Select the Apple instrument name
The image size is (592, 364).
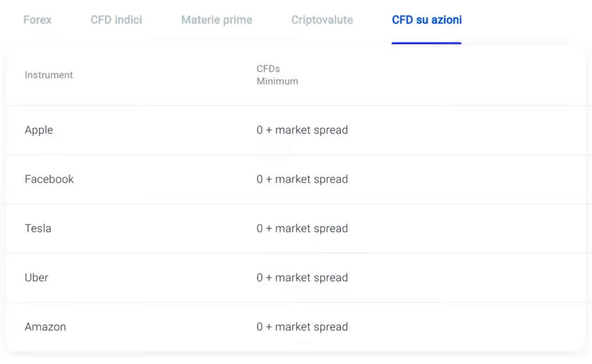click(x=39, y=130)
